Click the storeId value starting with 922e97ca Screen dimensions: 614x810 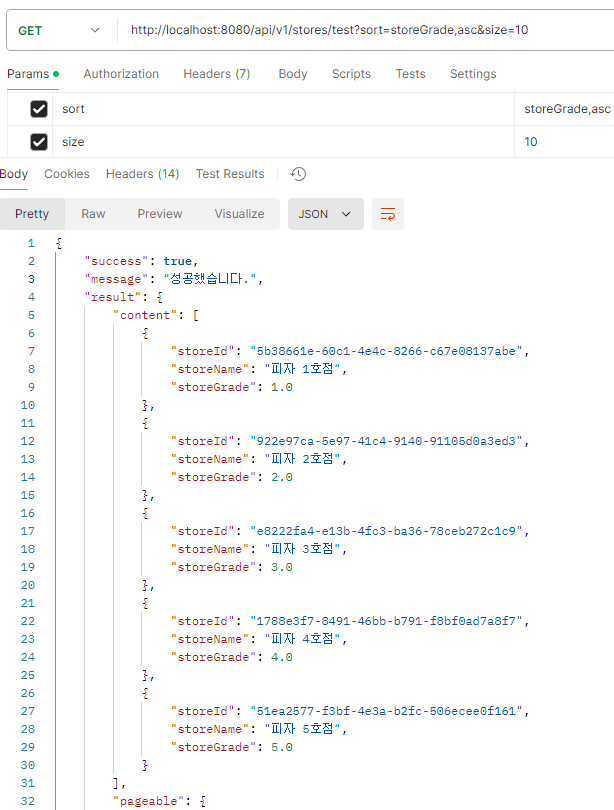(x=386, y=441)
